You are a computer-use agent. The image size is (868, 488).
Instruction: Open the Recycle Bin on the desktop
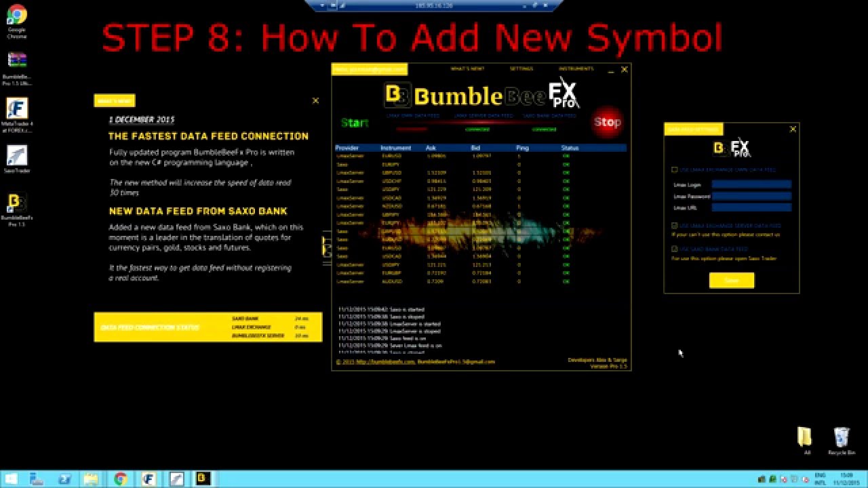pos(842,441)
